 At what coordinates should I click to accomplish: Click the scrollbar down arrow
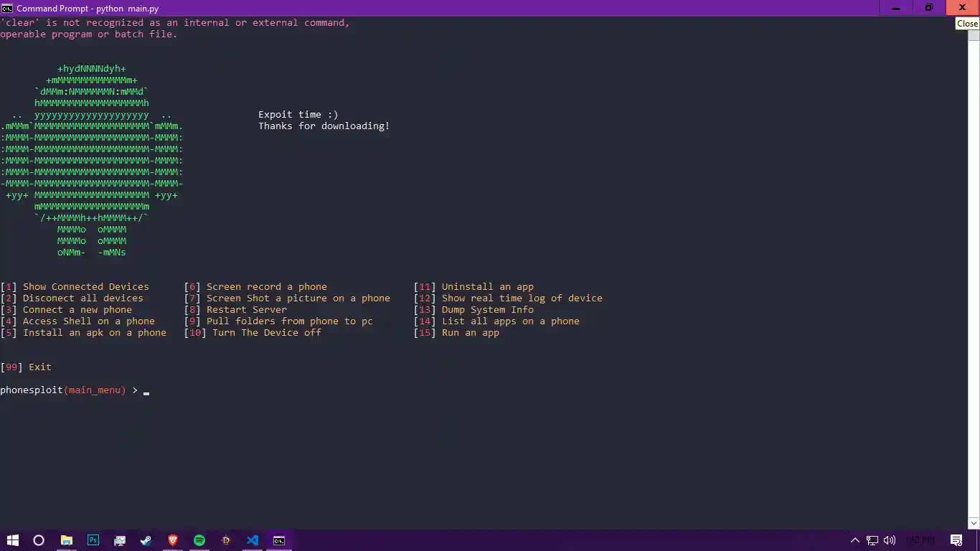coord(974,523)
